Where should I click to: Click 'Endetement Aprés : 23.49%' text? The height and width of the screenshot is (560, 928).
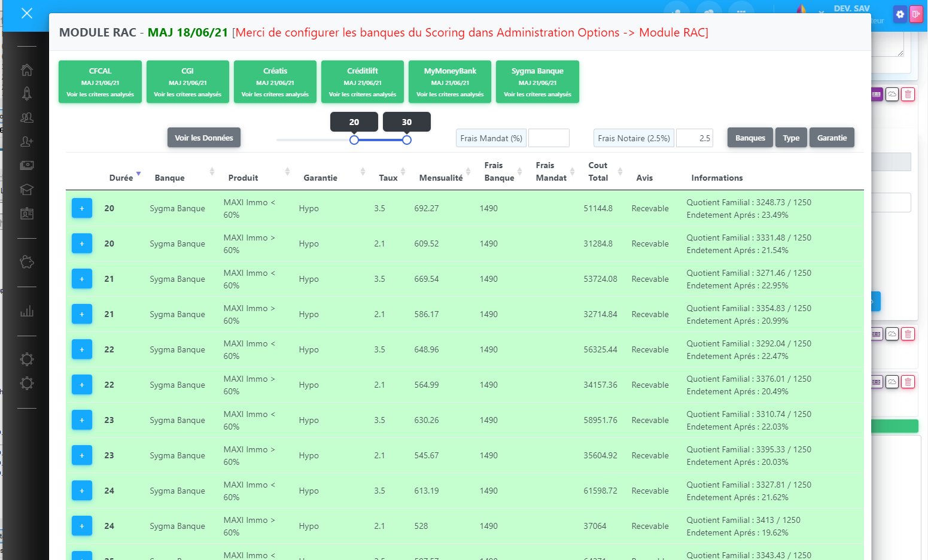(x=737, y=215)
